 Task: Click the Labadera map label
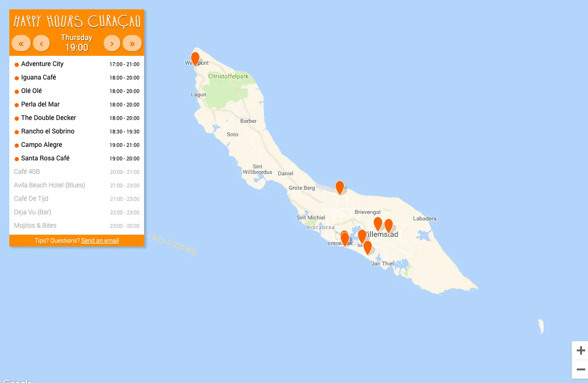point(425,218)
